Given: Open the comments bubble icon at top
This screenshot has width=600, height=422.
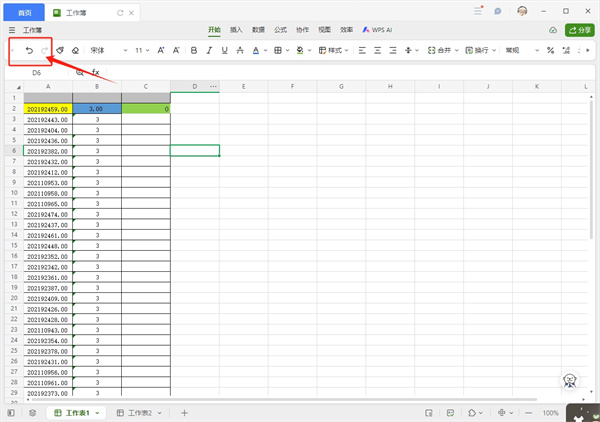Looking at the screenshot, I should [497, 11].
